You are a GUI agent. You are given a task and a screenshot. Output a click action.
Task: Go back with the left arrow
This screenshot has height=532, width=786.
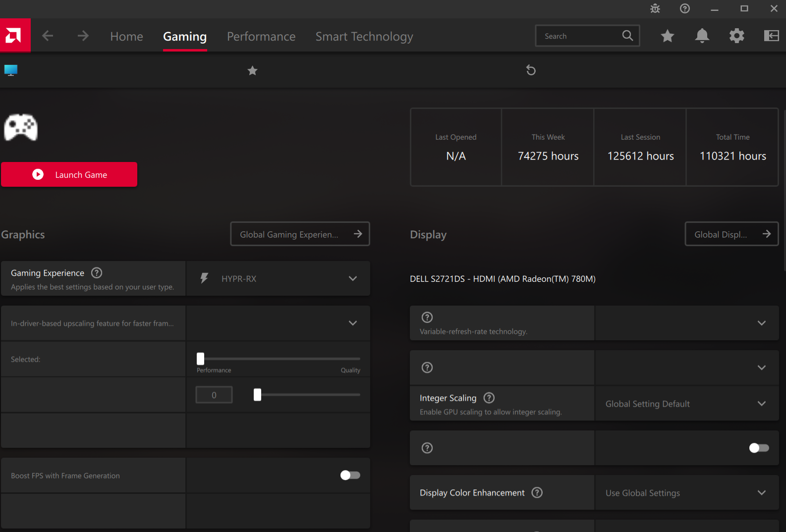click(x=48, y=36)
